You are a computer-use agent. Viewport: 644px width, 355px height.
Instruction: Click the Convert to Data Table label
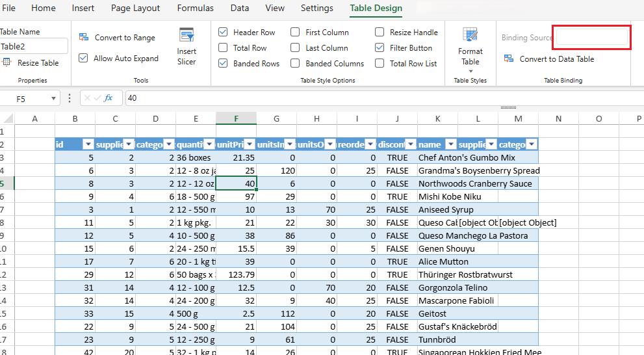click(557, 59)
